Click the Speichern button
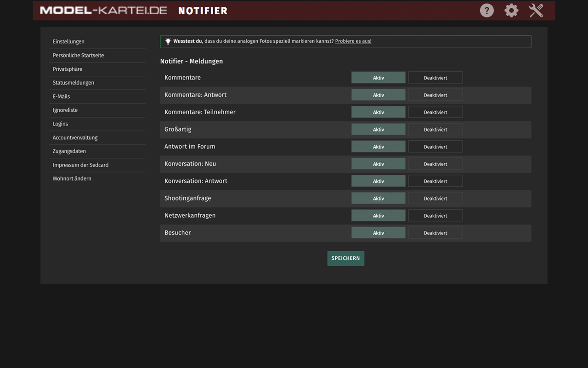The width and height of the screenshot is (588, 368). click(x=345, y=259)
